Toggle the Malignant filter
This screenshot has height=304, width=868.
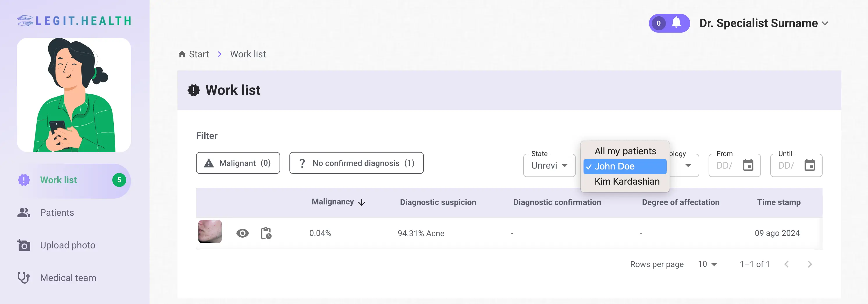(238, 163)
